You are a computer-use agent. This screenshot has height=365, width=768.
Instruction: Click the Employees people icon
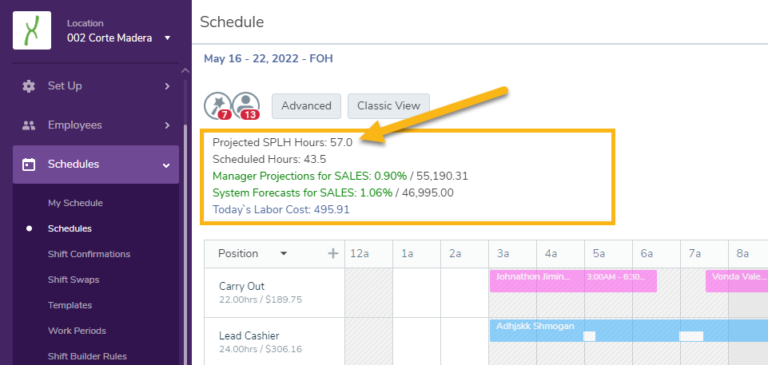pos(29,125)
